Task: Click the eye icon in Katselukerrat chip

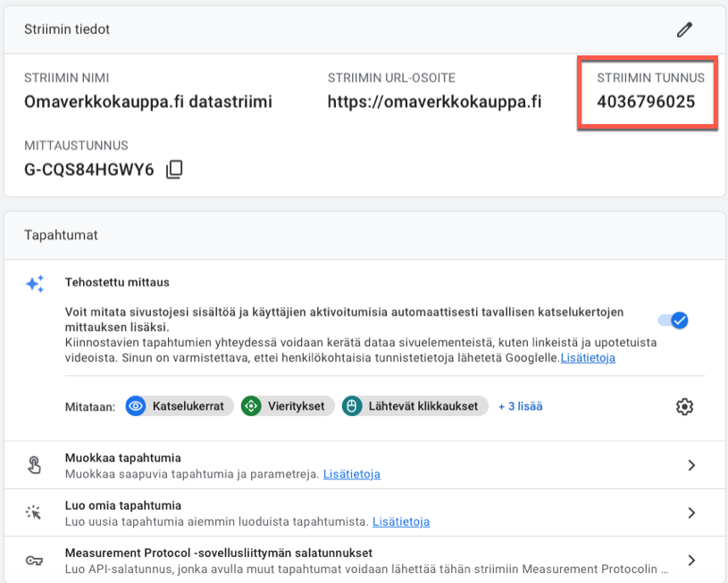Action: [136, 406]
